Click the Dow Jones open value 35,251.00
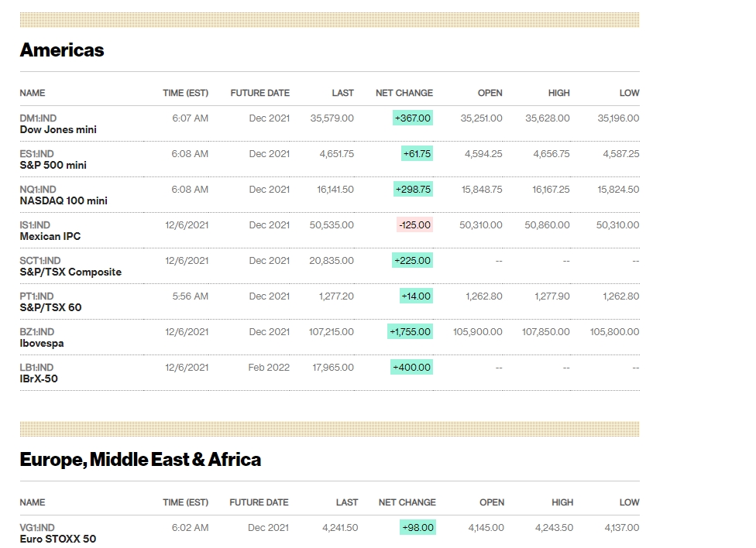 coord(481,118)
